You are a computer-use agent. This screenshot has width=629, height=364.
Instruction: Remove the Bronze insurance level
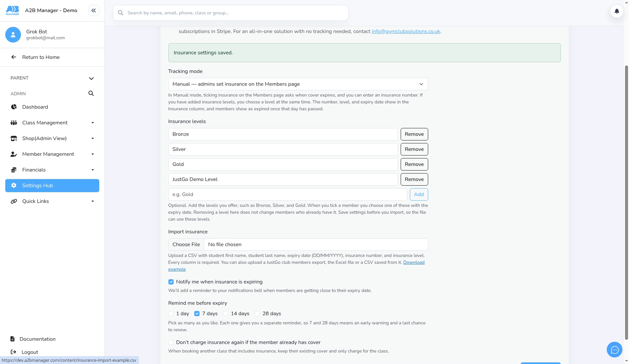pyautogui.click(x=414, y=134)
